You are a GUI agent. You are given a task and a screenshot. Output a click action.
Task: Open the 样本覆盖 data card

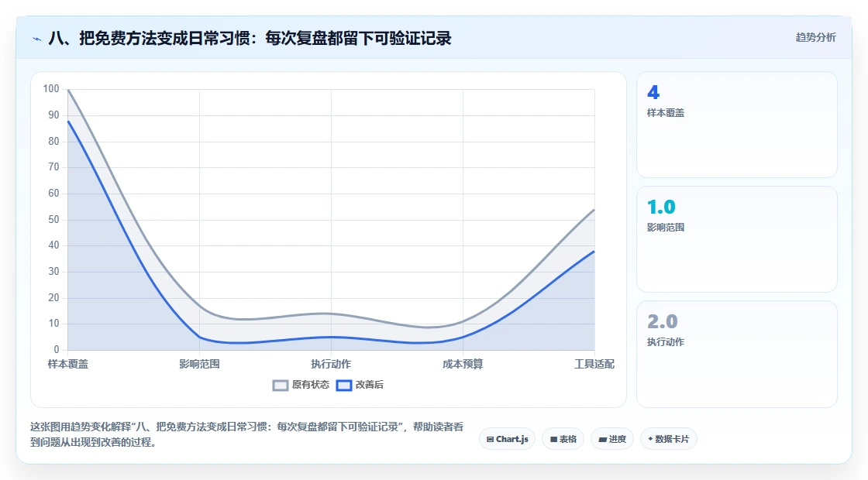tap(737, 125)
